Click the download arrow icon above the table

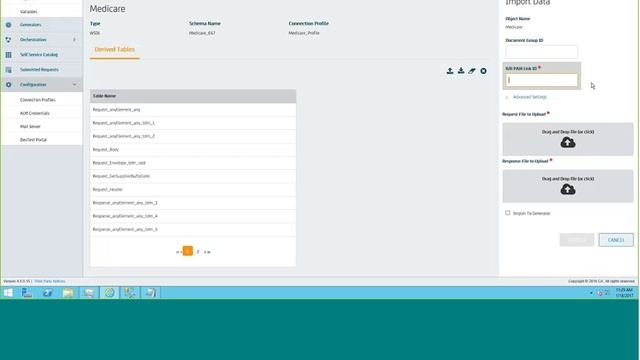pos(461,71)
